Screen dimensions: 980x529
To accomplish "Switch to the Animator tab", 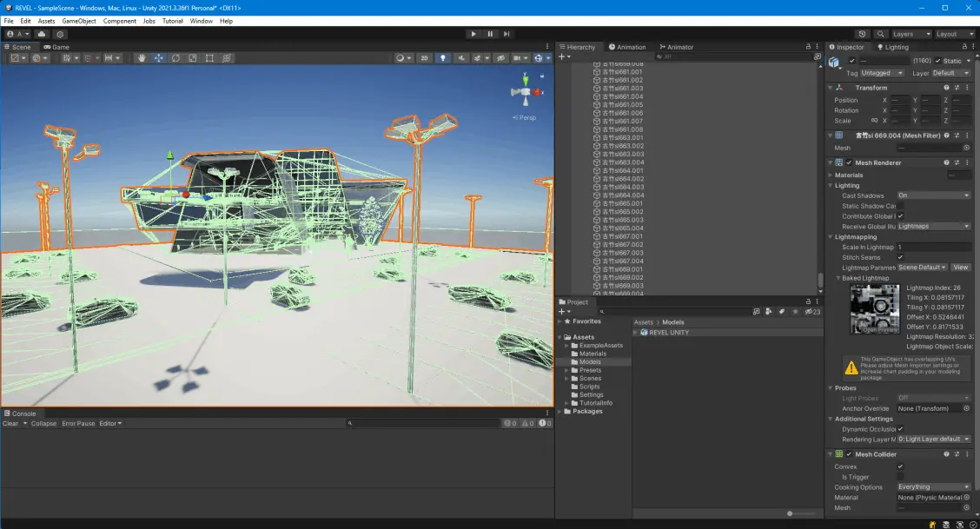I will 676,47.
